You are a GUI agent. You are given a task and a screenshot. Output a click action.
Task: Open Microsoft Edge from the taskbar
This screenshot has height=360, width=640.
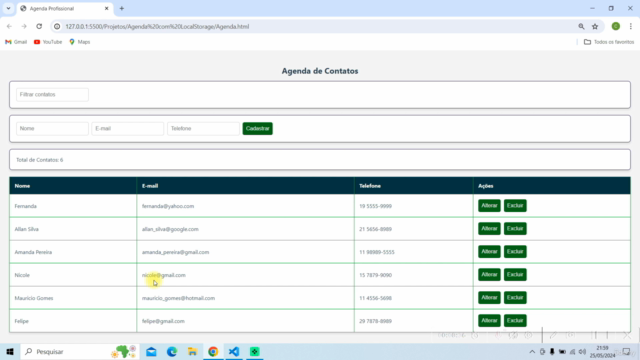click(172, 351)
